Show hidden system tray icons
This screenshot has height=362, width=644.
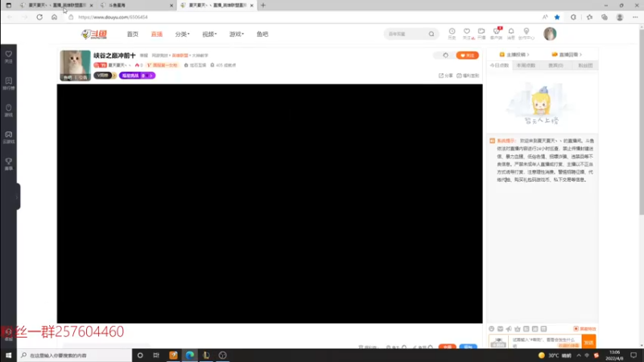pyautogui.click(x=579, y=356)
